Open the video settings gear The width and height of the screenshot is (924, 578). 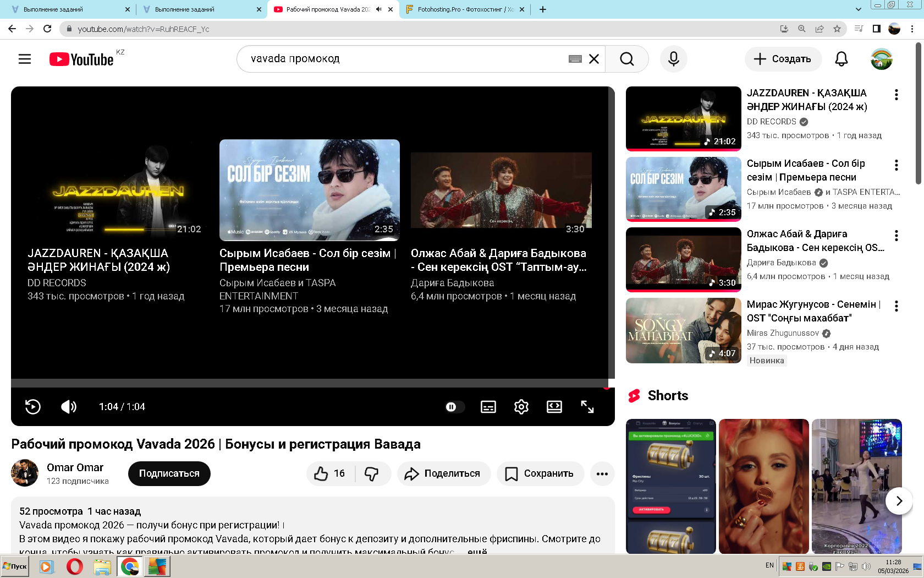[x=521, y=407]
